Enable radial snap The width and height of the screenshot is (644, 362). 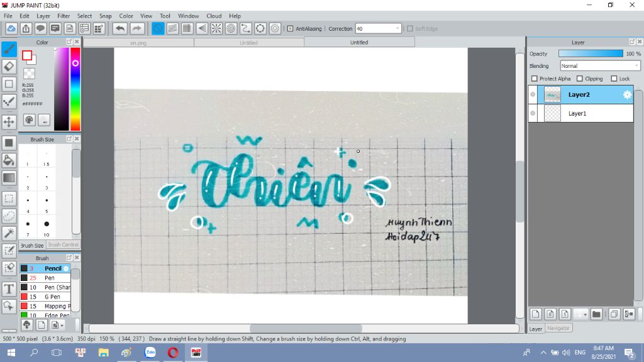tap(216, 28)
